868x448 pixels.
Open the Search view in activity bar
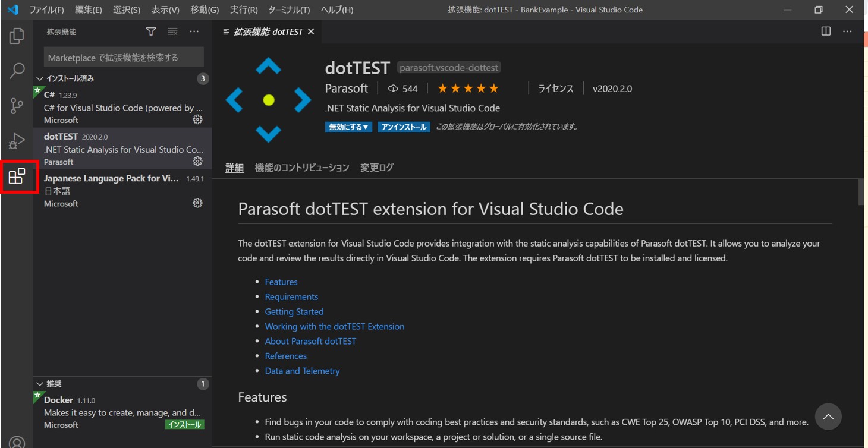tap(17, 71)
